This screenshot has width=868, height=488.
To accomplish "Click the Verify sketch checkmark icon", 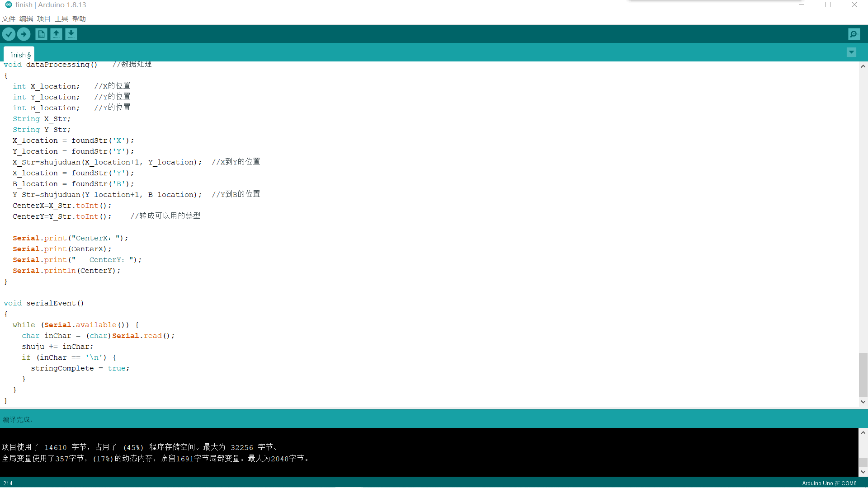I will pyautogui.click(x=9, y=34).
